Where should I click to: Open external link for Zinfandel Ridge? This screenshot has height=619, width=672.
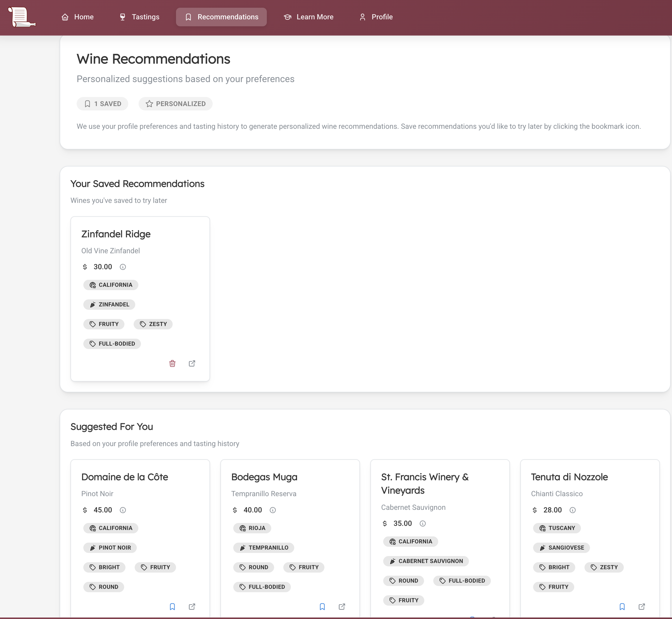tap(192, 364)
